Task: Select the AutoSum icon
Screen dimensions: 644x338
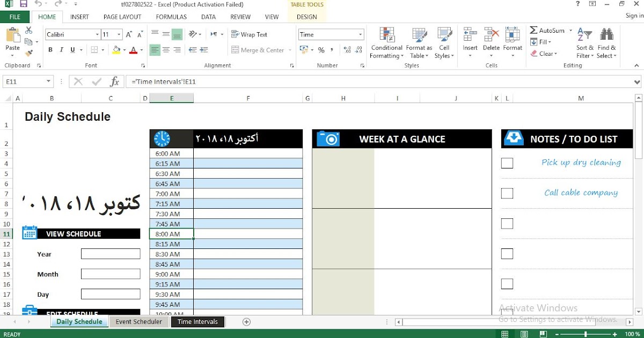Action: point(533,31)
